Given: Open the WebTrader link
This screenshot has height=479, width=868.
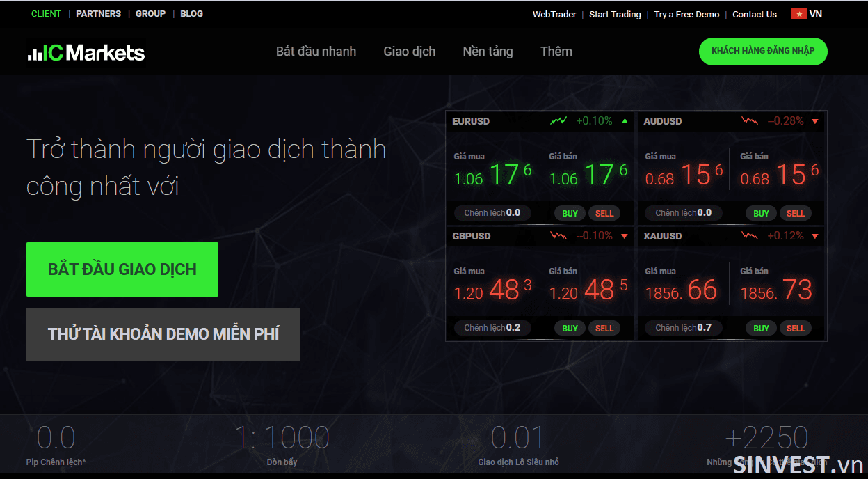Looking at the screenshot, I should [x=554, y=15].
